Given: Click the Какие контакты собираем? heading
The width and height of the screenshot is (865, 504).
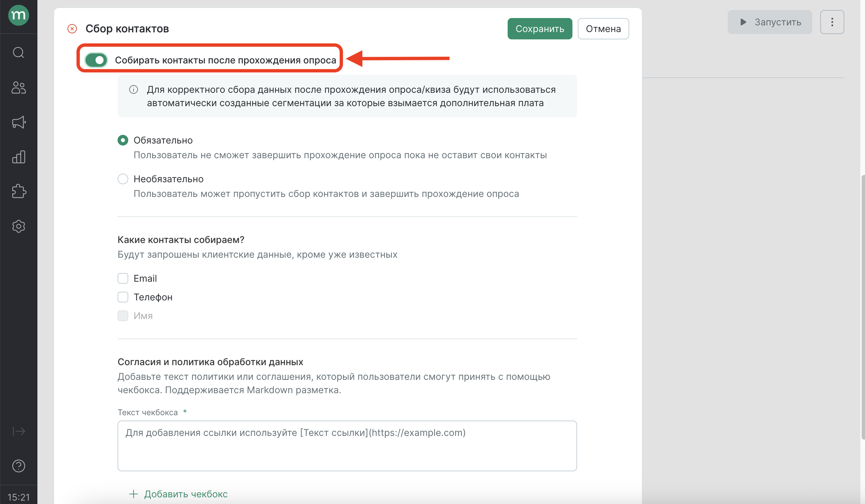Looking at the screenshot, I should tap(181, 239).
